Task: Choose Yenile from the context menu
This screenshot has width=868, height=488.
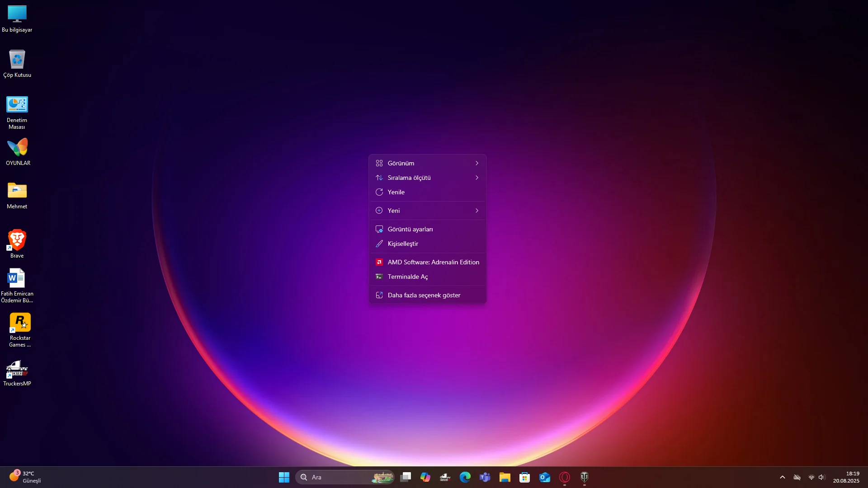Action: (396, 192)
